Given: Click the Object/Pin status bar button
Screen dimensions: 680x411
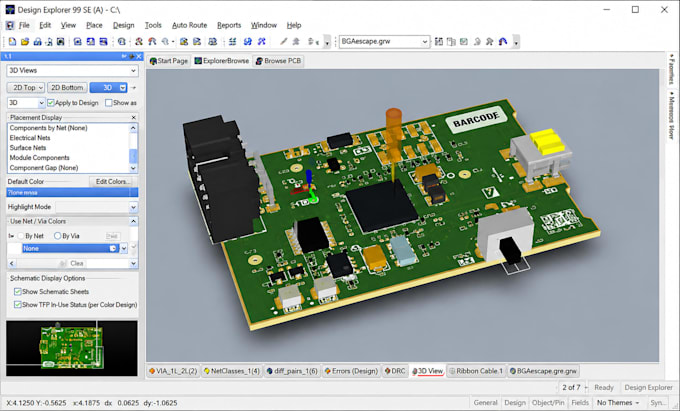Looking at the screenshot, I should (548, 403).
